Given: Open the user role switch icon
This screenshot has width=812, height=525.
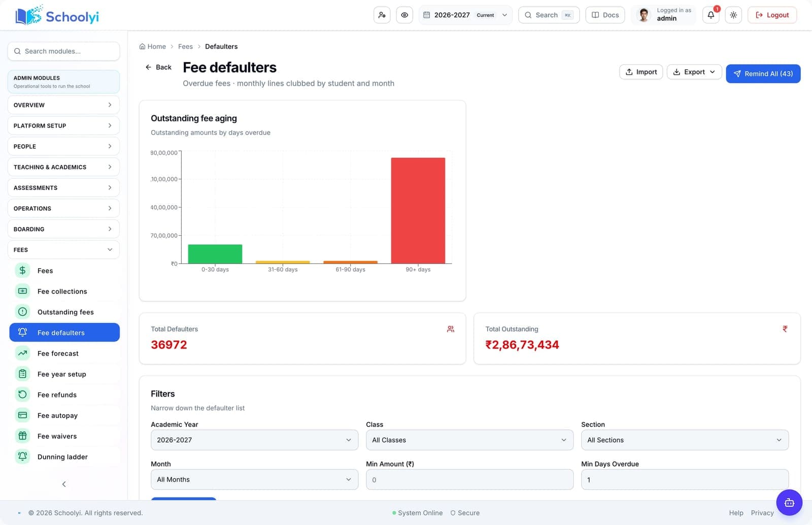Looking at the screenshot, I should point(382,15).
